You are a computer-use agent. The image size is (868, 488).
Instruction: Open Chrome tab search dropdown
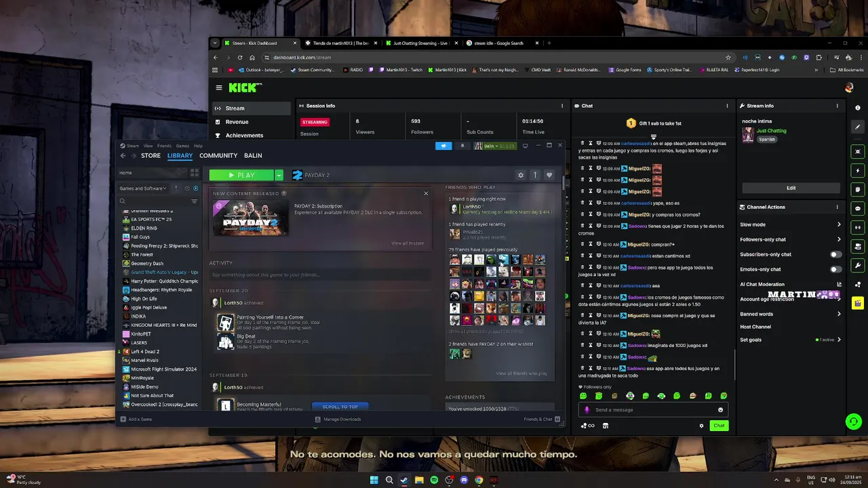pos(215,43)
